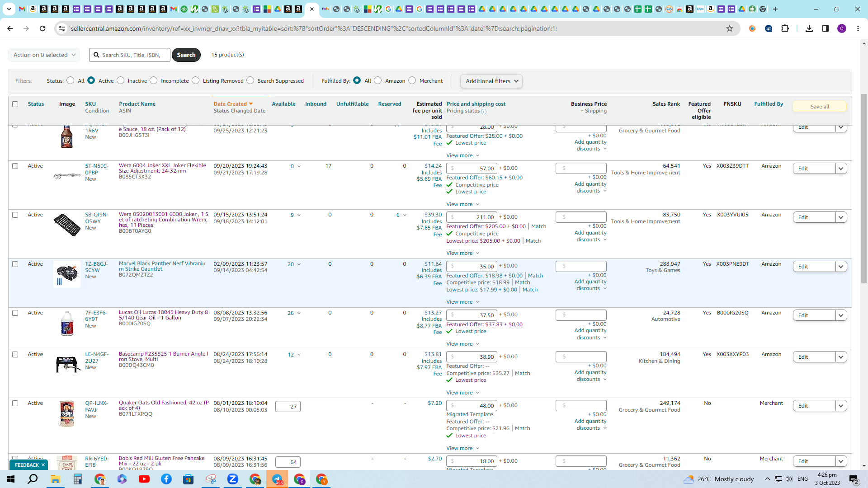Click the Save all button
Image resolution: width=868 pixels, height=488 pixels.
(820, 107)
